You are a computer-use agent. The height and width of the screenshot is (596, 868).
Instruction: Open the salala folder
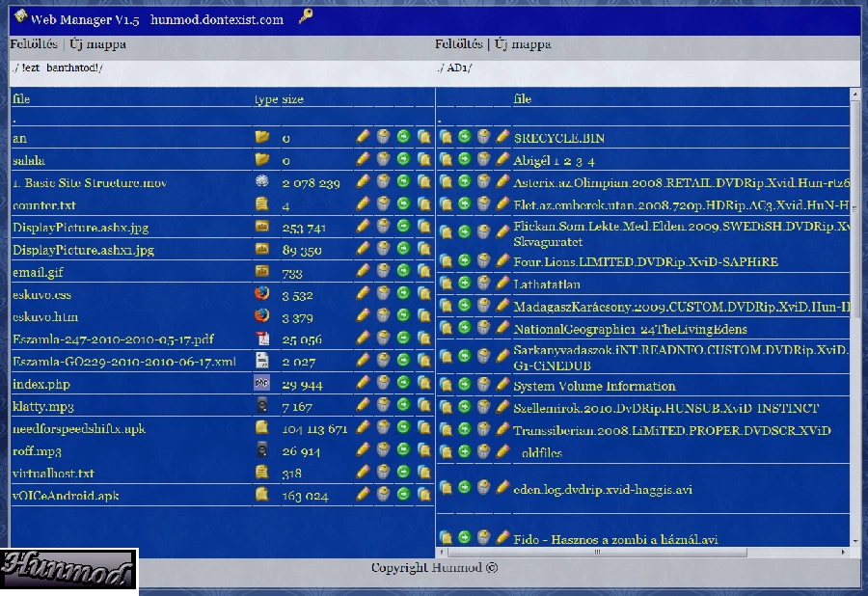[29, 160]
